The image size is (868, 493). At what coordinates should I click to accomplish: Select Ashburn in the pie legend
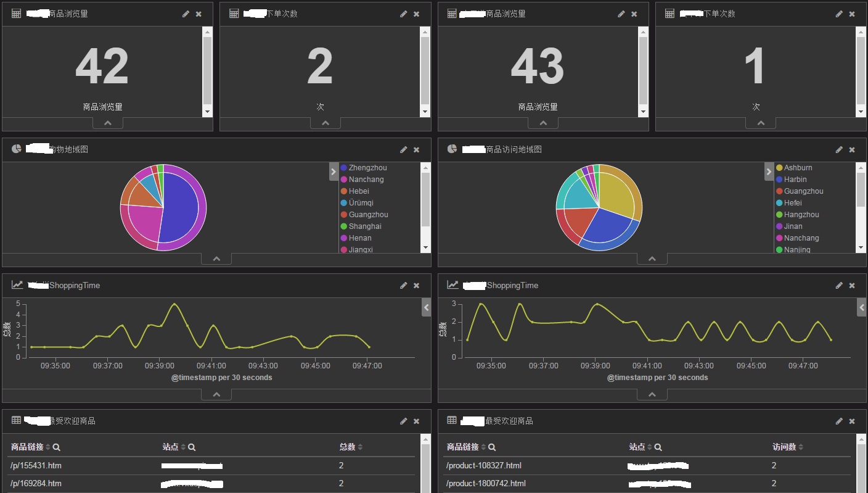click(794, 168)
